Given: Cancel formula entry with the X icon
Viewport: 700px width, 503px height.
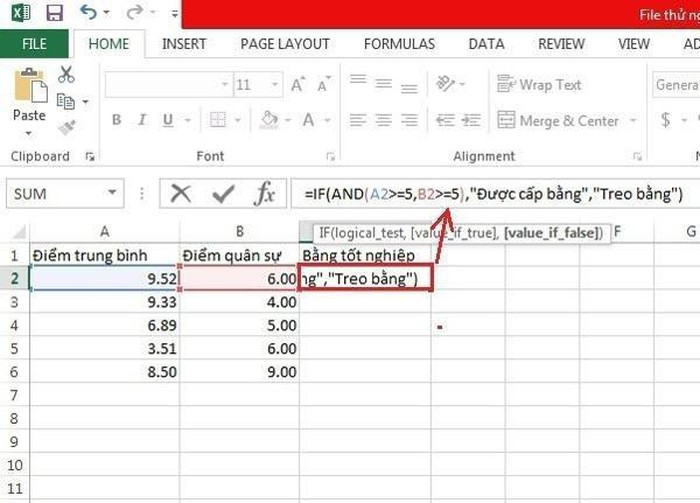Looking at the screenshot, I should (x=181, y=193).
